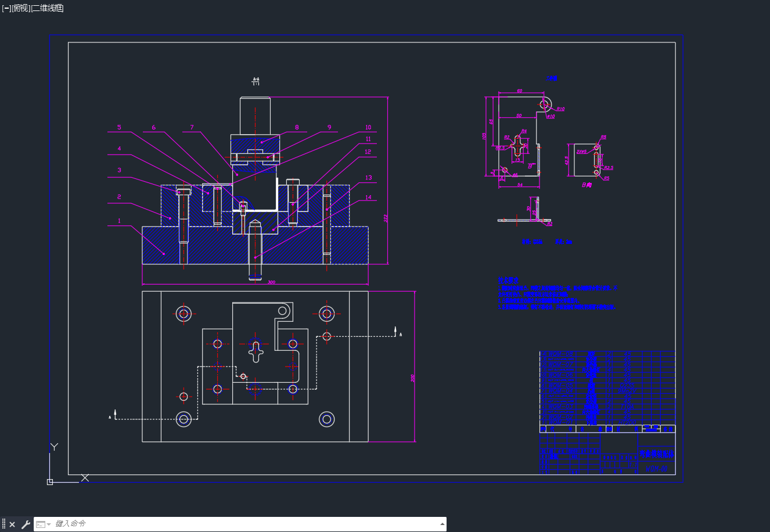Image resolution: width=770 pixels, height=532 pixels.
Task: Select leader label 13 in the assembly
Action: (x=368, y=178)
